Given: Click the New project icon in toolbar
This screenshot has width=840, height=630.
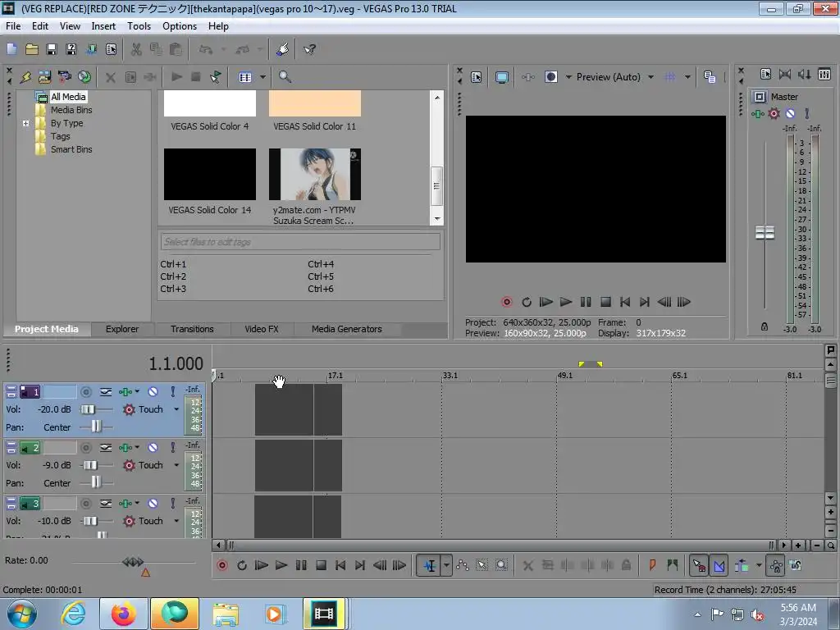Looking at the screenshot, I should coord(11,50).
